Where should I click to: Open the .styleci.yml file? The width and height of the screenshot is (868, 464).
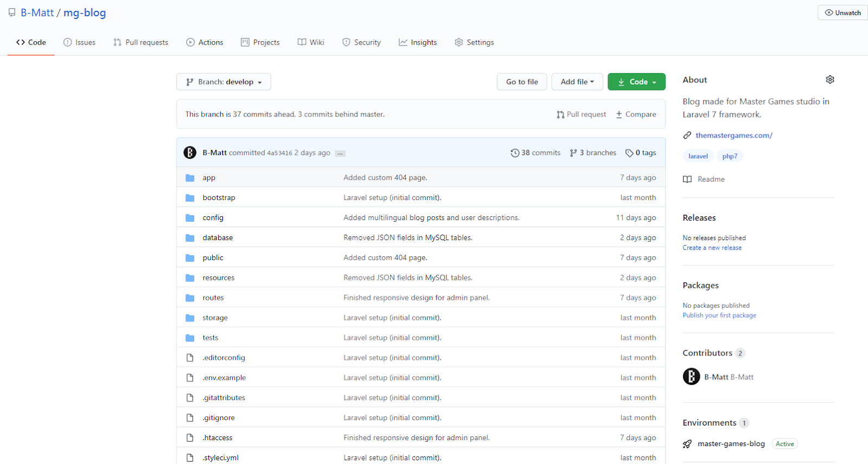(x=220, y=458)
